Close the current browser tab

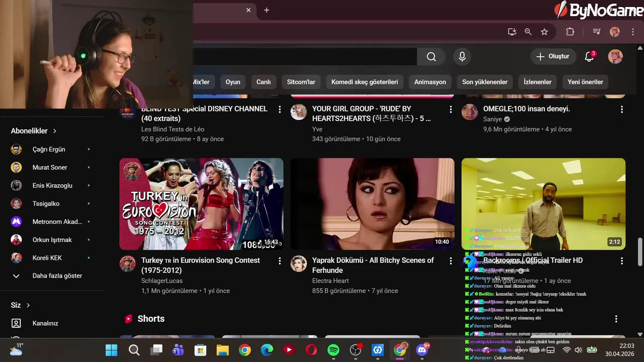(x=249, y=10)
